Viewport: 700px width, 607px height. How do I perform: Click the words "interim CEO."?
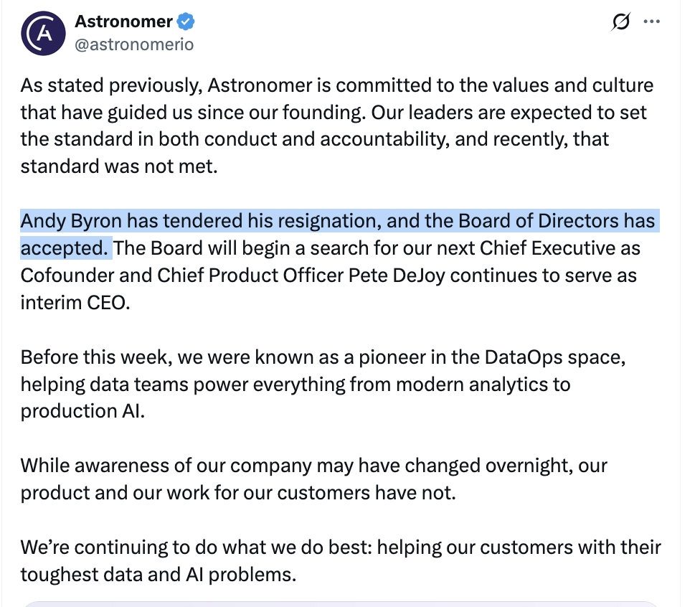75,303
